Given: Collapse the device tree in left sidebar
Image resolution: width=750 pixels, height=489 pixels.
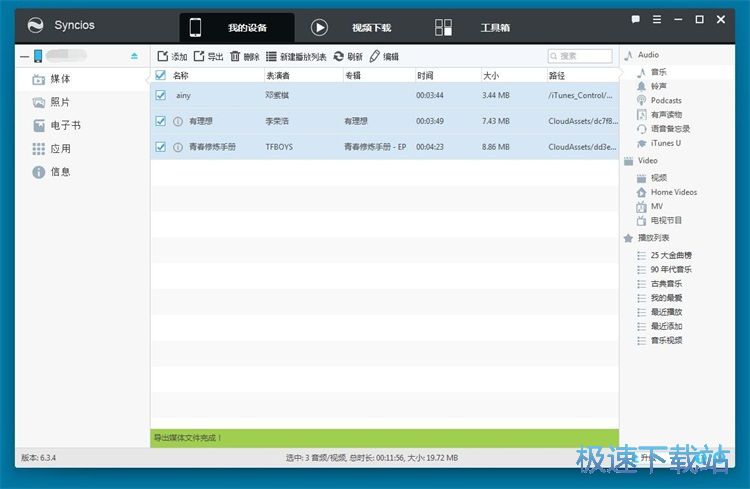Looking at the screenshot, I should pyautogui.click(x=24, y=56).
